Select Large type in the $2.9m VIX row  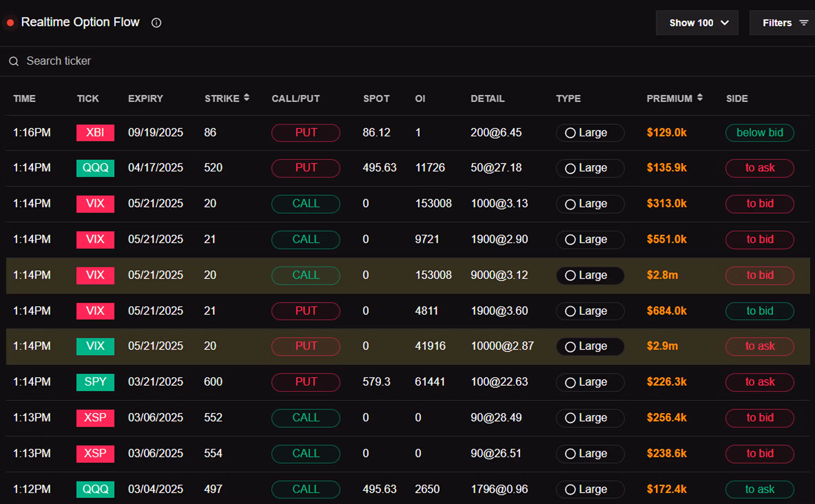[x=590, y=346]
